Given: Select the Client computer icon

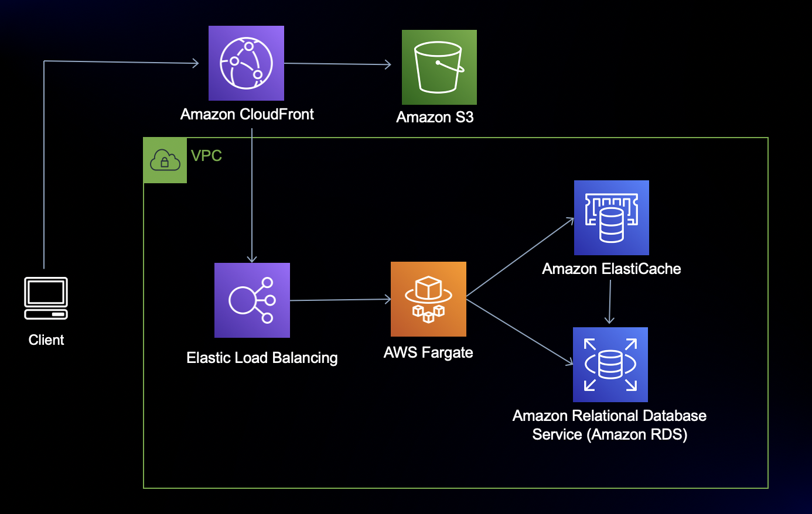Looking at the screenshot, I should 46,299.
